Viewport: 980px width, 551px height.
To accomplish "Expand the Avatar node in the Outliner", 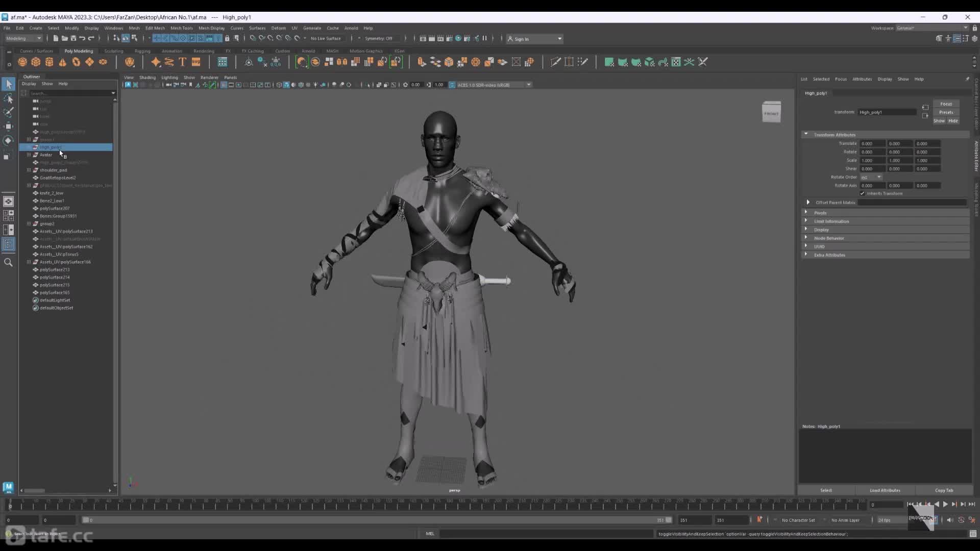I will click(x=29, y=155).
